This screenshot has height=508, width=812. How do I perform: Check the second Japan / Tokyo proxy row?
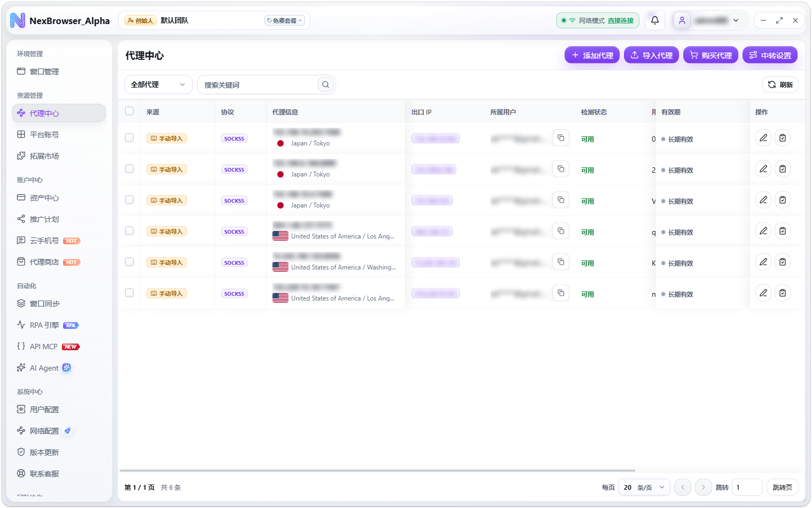point(129,169)
